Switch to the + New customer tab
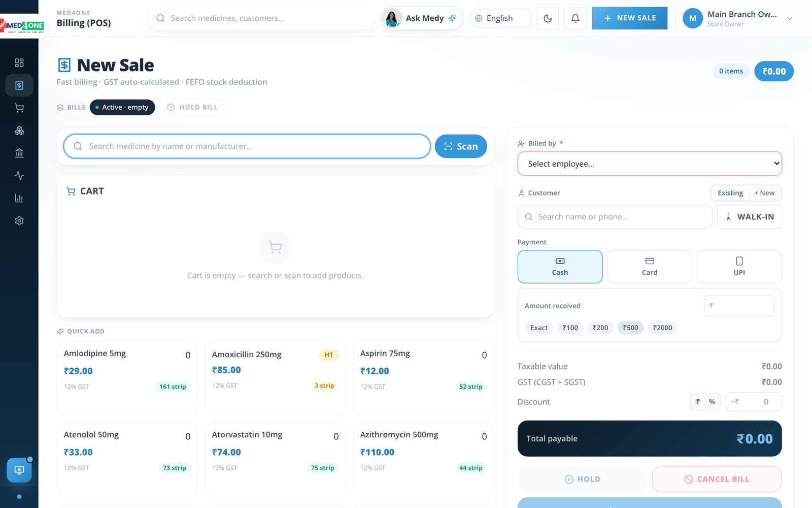The image size is (812, 508). point(764,193)
